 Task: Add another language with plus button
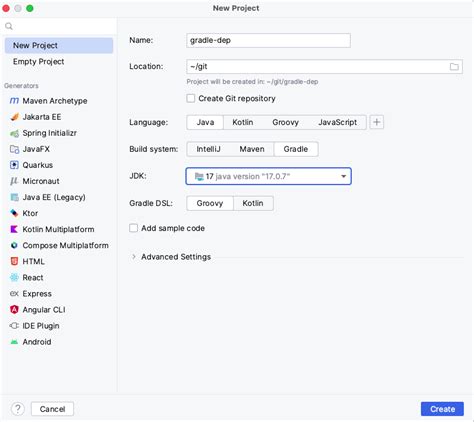tap(377, 122)
